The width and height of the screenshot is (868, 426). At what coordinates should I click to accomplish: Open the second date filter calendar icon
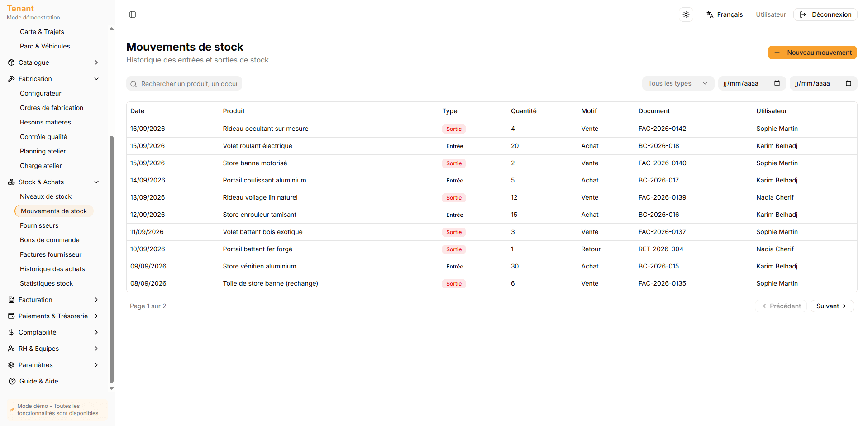tap(849, 83)
